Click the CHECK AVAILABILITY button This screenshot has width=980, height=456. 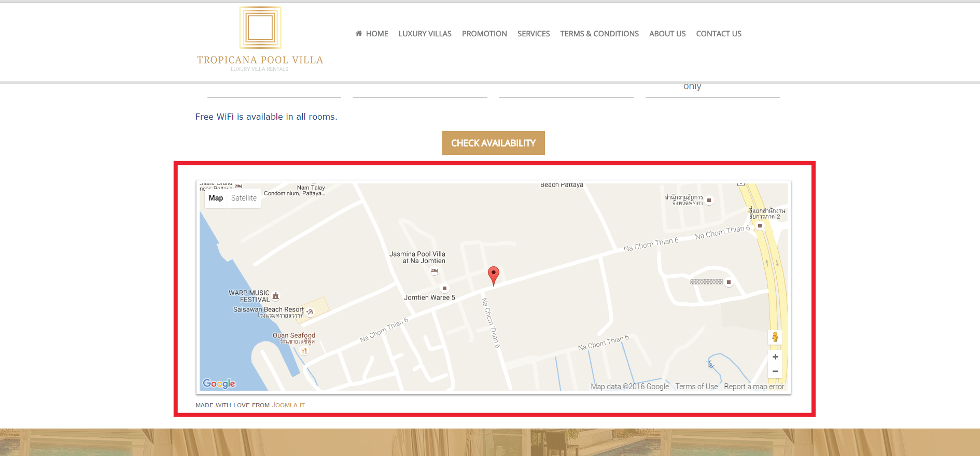[493, 143]
